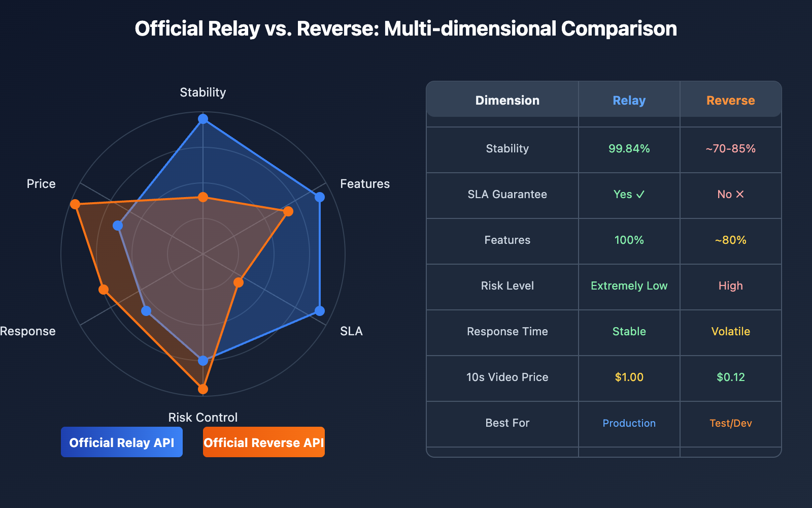Viewport: 812px width, 508px height.
Task: Click the 99.84% stability value
Action: click(x=629, y=148)
